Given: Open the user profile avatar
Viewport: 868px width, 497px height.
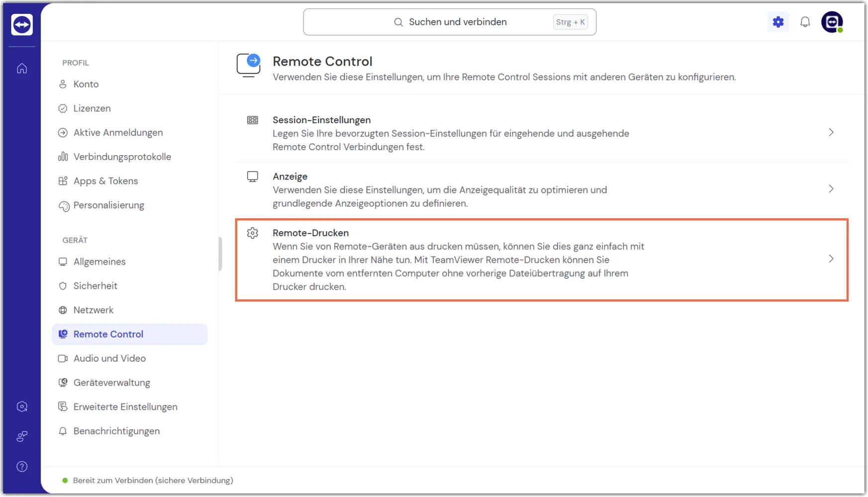Looking at the screenshot, I should click(x=832, y=22).
